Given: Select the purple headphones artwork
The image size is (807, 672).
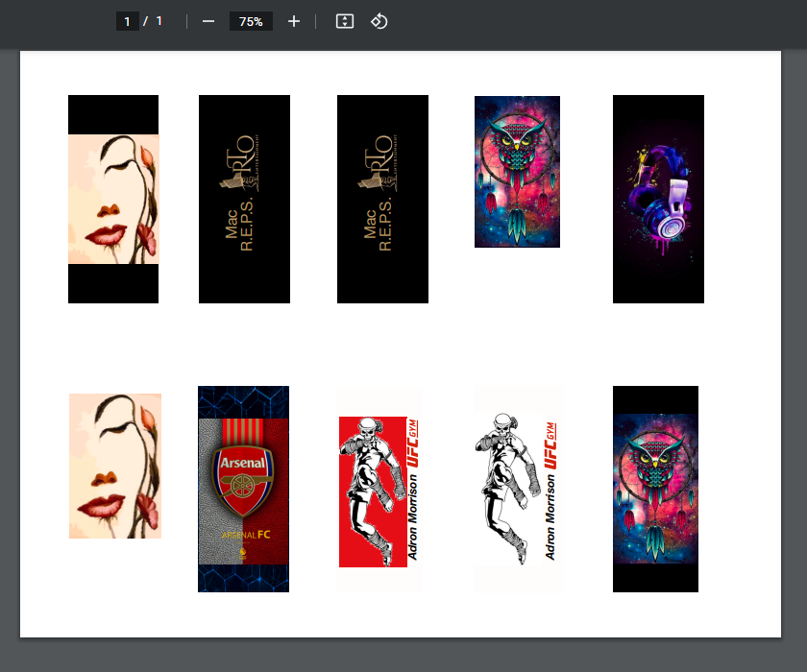Looking at the screenshot, I should click(658, 199).
